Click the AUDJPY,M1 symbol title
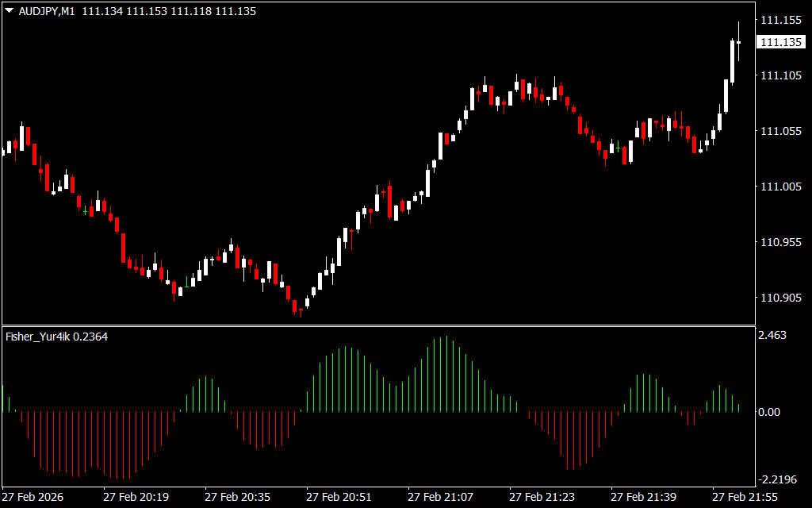This screenshot has height=508, width=812. click(x=46, y=12)
